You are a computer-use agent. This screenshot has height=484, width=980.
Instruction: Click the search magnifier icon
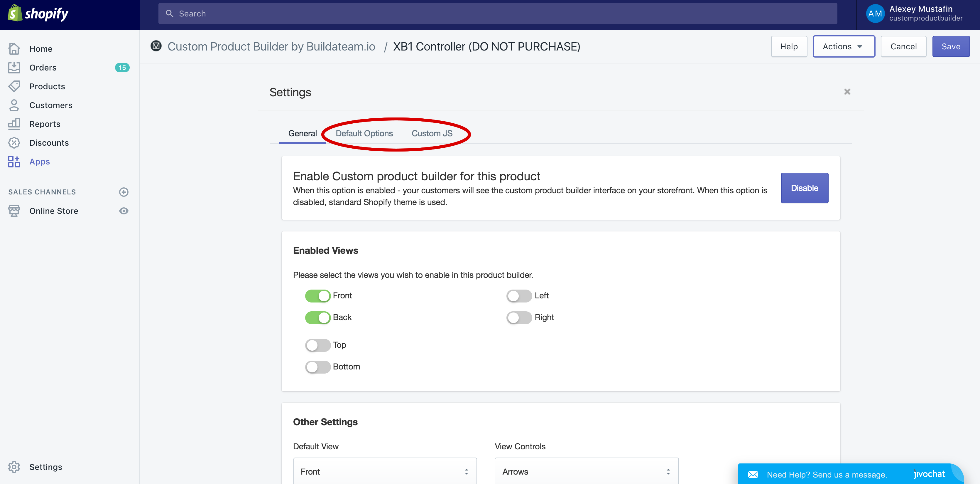click(x=169, y=14)
